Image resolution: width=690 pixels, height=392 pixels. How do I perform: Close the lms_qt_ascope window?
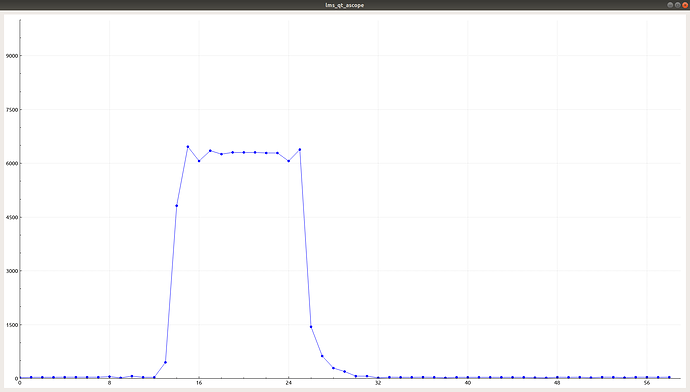pyautogui.click(x=685, y=5)
